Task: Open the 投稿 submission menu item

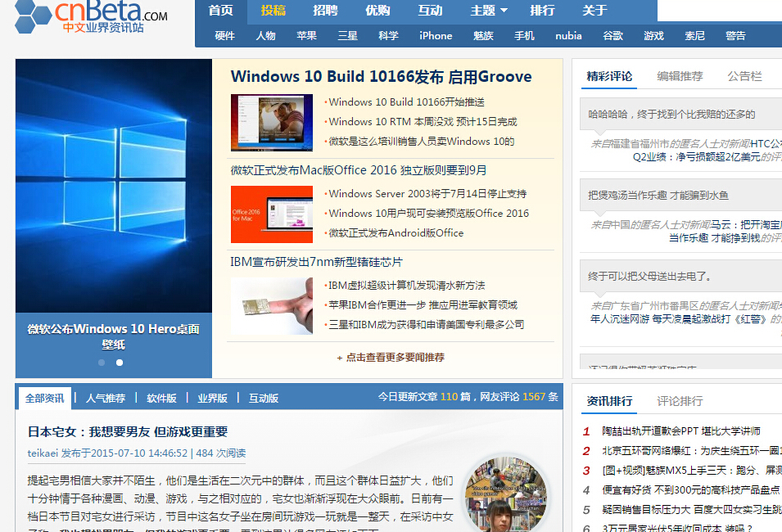Action: [273, 11]
